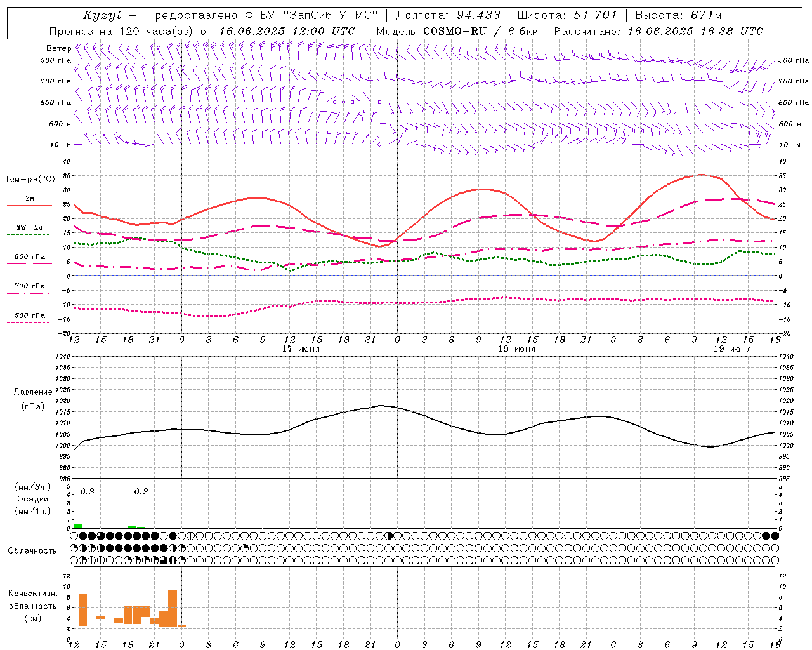812x650 pixels.
Task: Click the "18 июня" date label
Action: [x=516, y=349]
